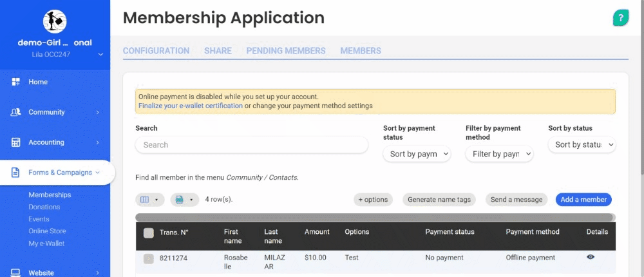Screen dimensions: 644x277
Task: Click the Home icon in sidebar
Action: point(16,82)
